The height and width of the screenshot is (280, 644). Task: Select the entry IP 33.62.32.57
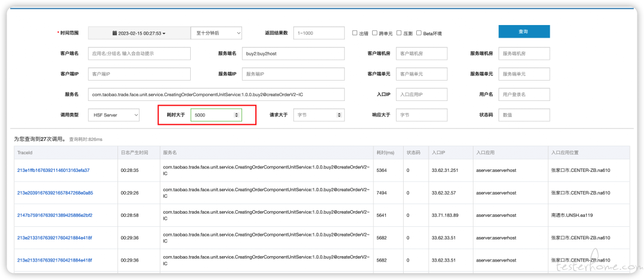point(444,193)
